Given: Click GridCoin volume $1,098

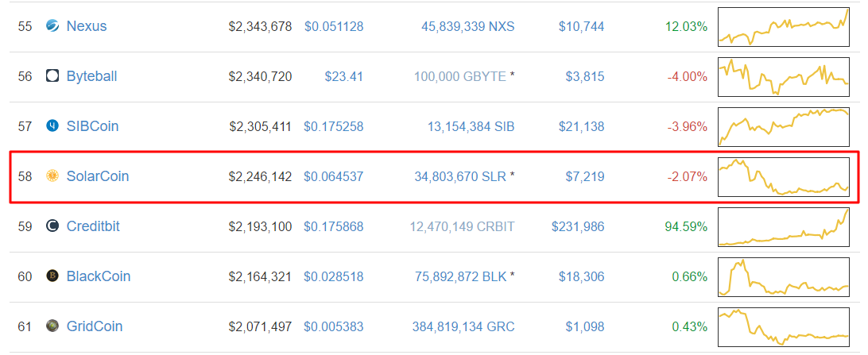Looking at the screenshot, I should pos(585,326).
